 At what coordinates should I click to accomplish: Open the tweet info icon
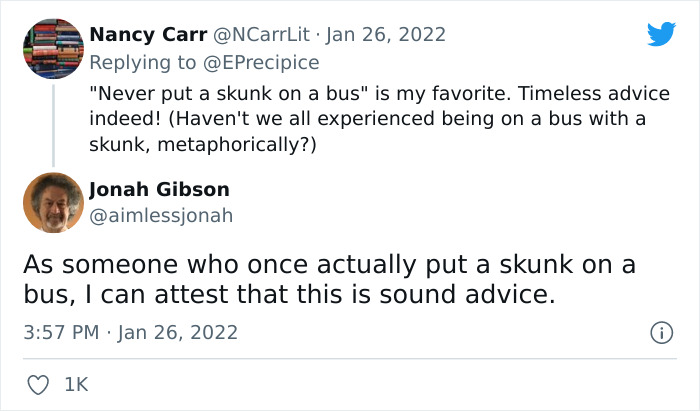coord(660,333)
